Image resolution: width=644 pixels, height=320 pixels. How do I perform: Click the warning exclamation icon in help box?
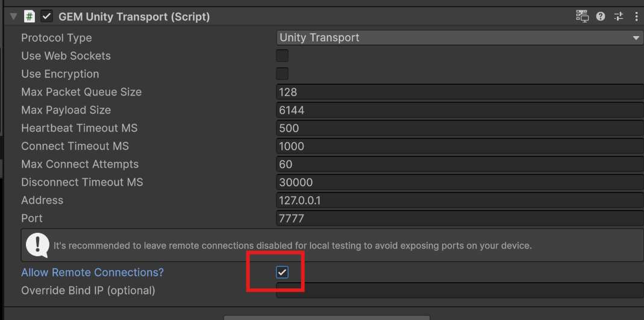38,244
